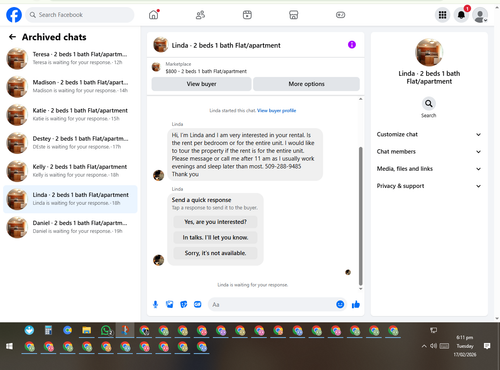
Task: Open Katie's archived chat
Action: [70, 115]
